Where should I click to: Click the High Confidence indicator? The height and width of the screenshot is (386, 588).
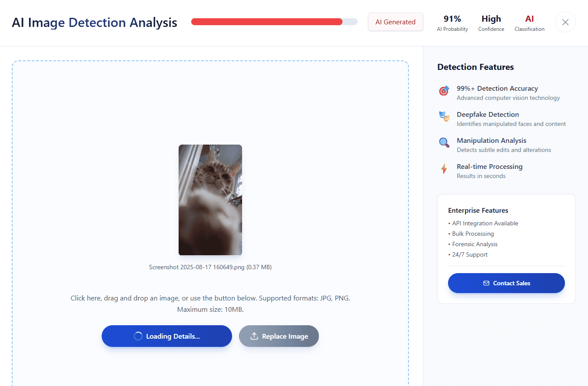coord(491,23)
